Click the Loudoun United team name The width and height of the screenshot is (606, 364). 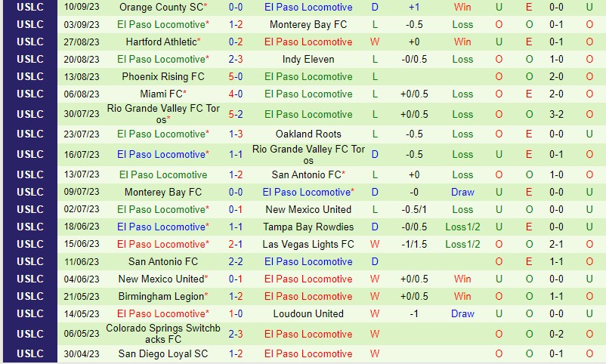point(308,313)
